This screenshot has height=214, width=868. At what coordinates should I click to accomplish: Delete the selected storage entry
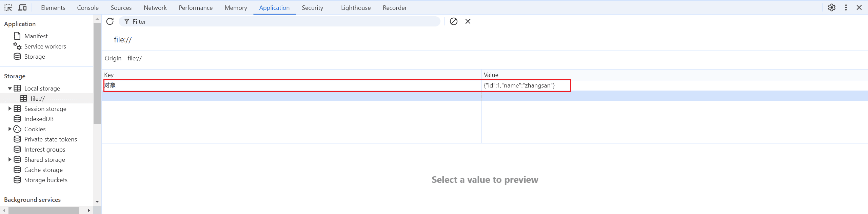coord(468,21)
